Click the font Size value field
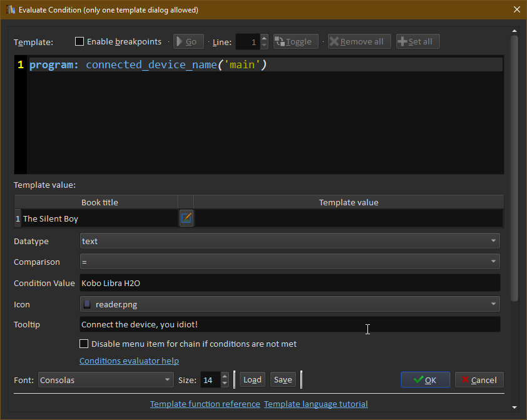The width and height of the screenshot is (527, 420). 211,380
